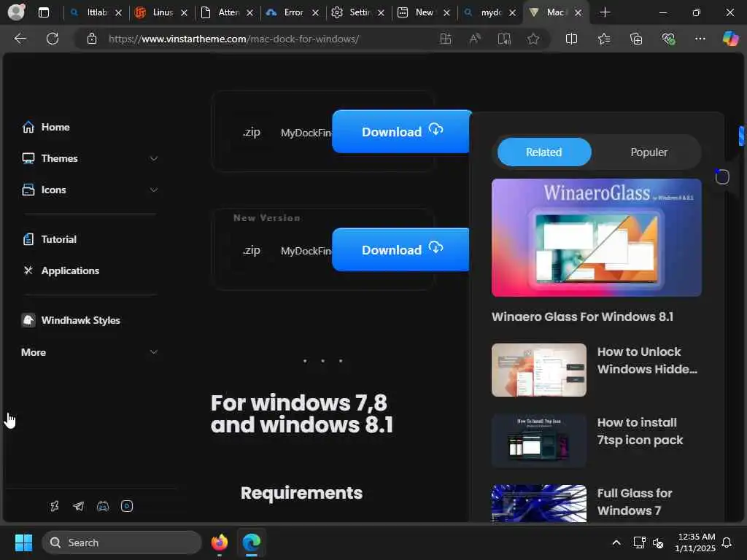The width and height of the screenshot is (747, 560).
Task: Open DeviantArt link in sidebar footer
Action: point(55,506)
